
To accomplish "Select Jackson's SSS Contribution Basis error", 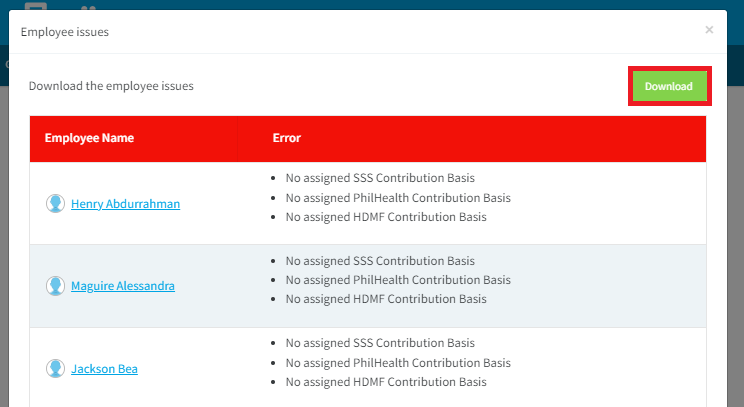I will (380, 343).
